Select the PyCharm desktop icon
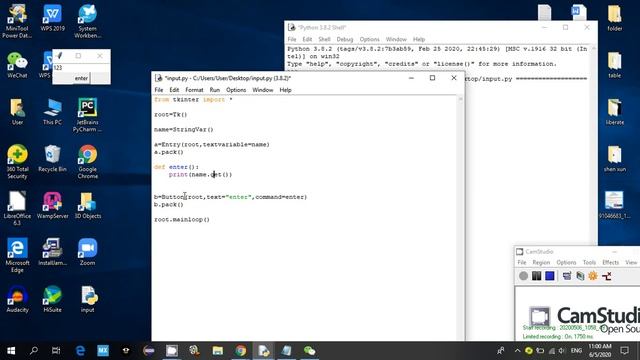Viewport: 640px width, 360px height. (x=87, y=115)
